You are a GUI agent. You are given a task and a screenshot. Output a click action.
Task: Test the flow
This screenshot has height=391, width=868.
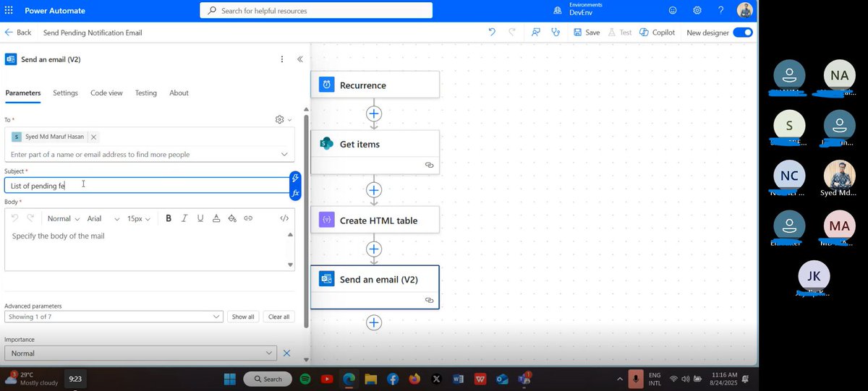620,33
